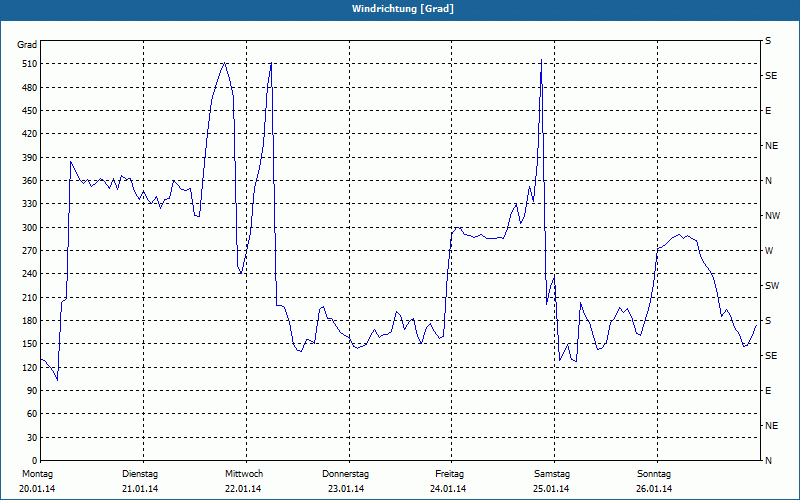Select the 'Samstag' day label
Screen dimensions: 800x500
click(552, 474)
